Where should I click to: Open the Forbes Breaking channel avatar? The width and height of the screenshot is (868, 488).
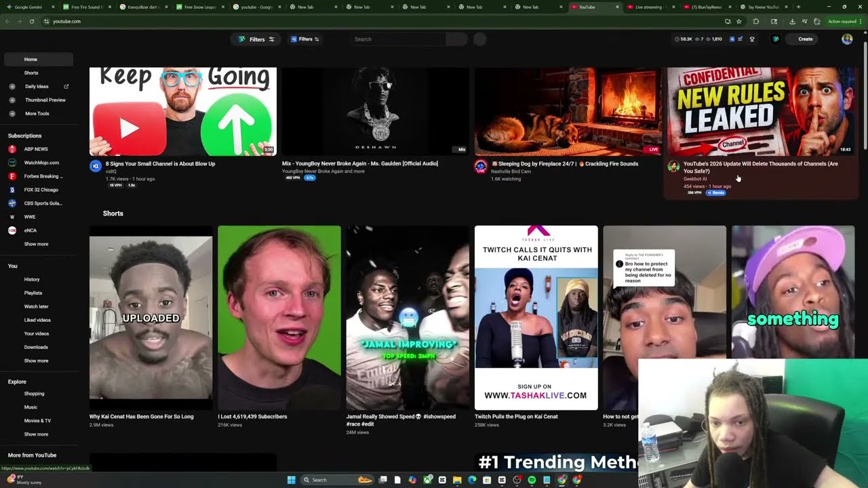[x=12, y=176]
